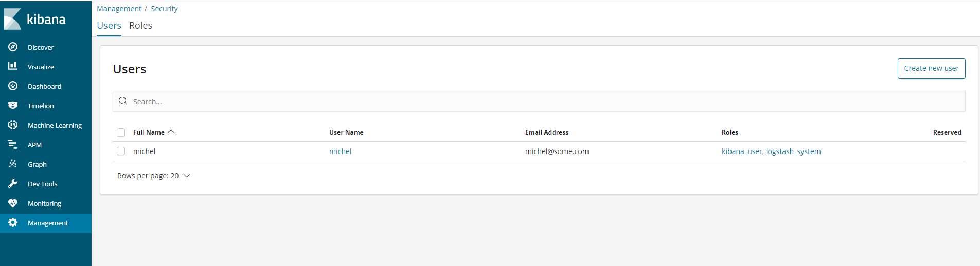
Task: Click the Management gear icon
Action: click(x=13, y=223)
